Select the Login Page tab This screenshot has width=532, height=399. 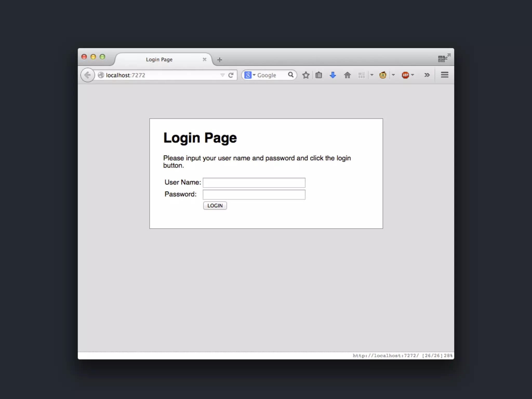[x=159, y=59]
